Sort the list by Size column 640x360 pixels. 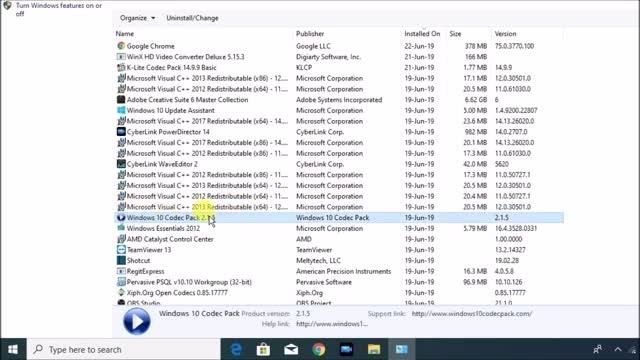point(455,33)
